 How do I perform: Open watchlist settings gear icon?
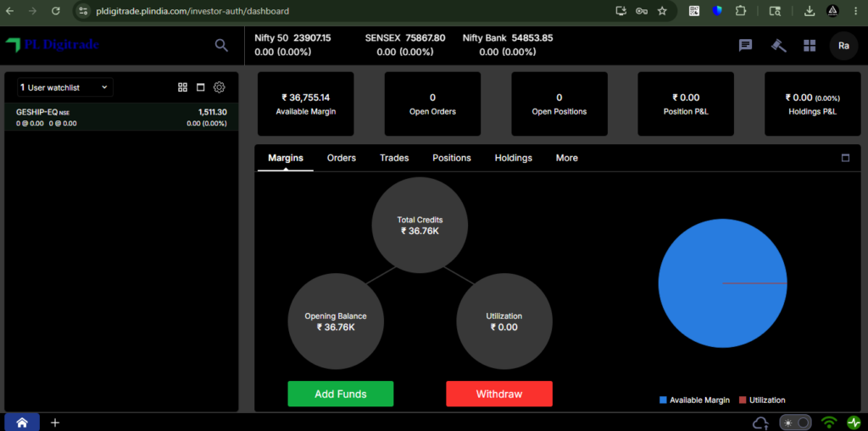point(220,87)
